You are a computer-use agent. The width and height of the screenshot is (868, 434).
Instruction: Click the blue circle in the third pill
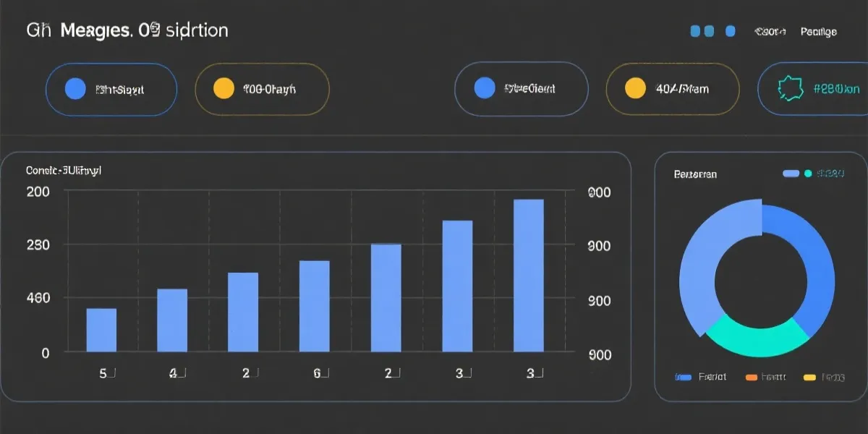(x=484, y=88)
